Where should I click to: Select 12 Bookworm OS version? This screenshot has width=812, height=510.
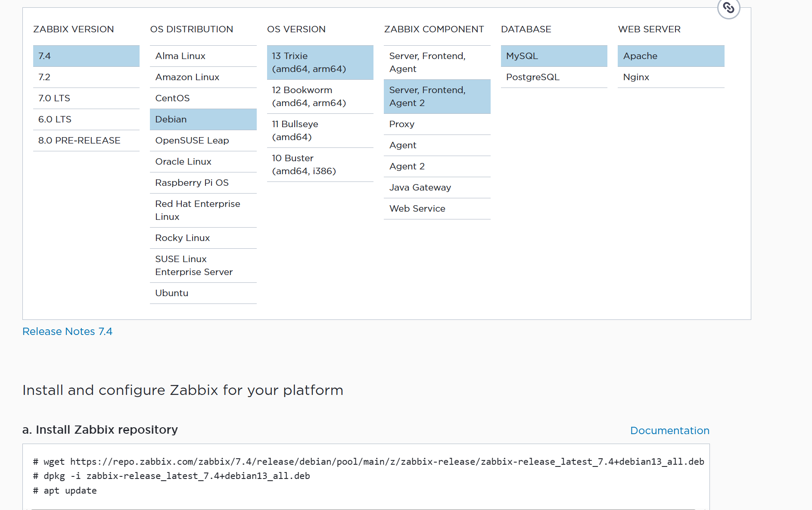(320, 97)
